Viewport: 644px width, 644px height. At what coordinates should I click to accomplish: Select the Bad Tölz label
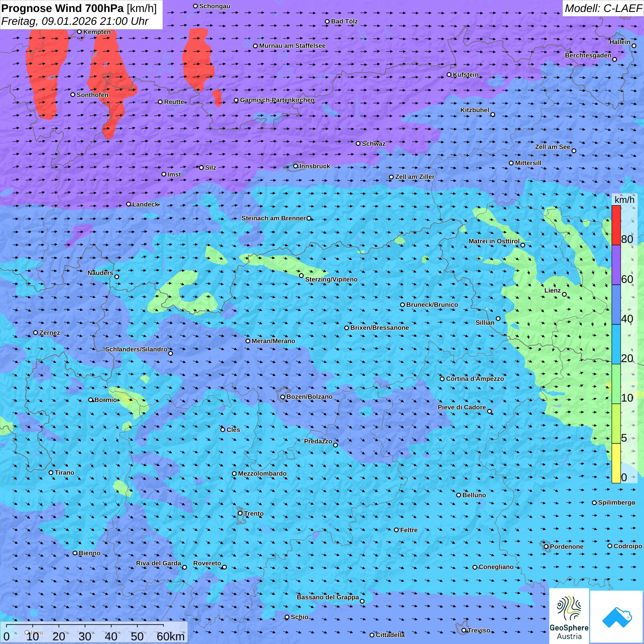(344, 21)
